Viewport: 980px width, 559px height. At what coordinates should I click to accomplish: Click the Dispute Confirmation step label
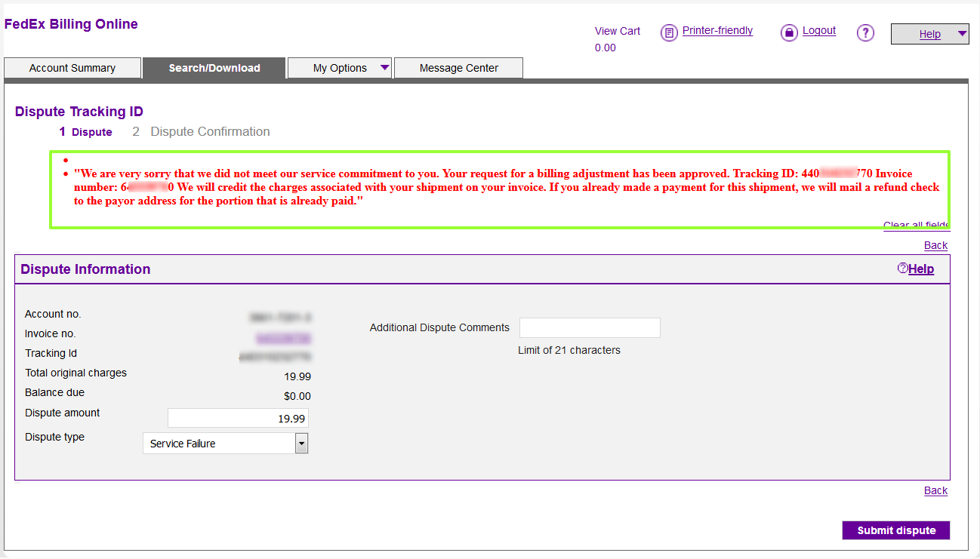[210, 131]
